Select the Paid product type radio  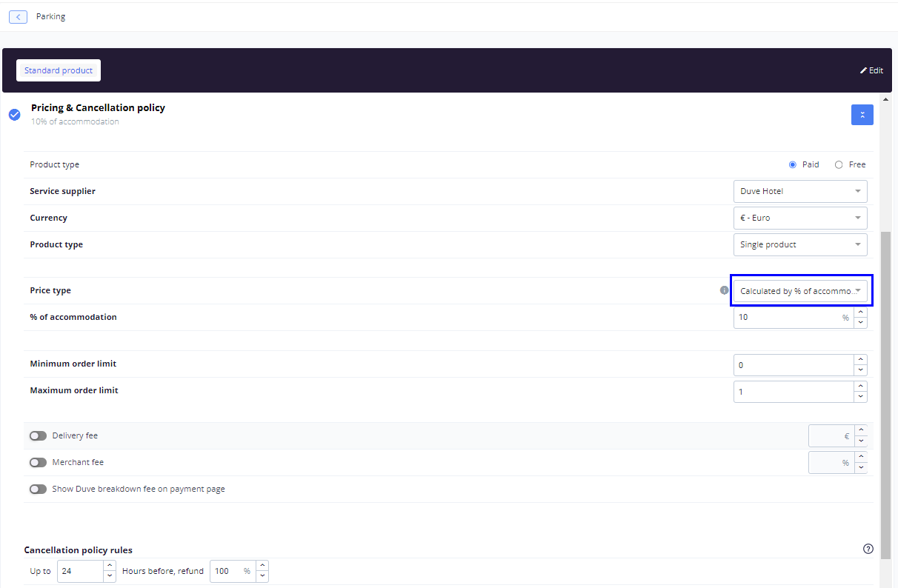click(793, 164)
